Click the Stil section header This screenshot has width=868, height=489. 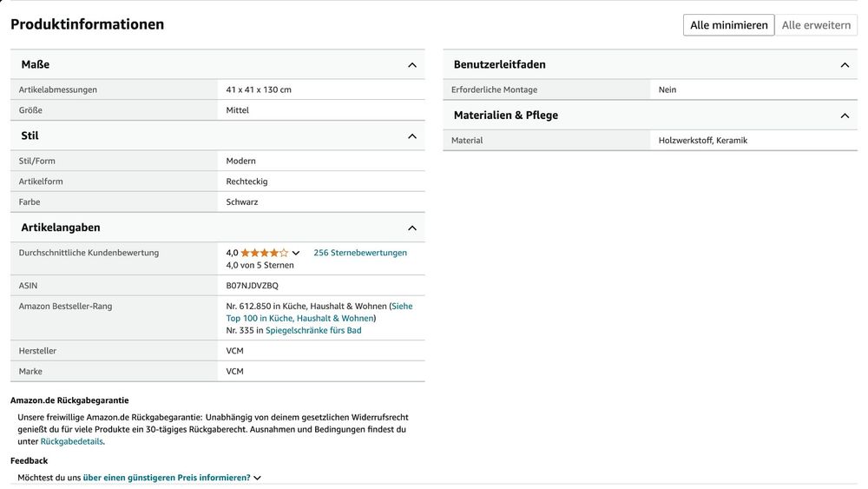[x=218, y=135]
